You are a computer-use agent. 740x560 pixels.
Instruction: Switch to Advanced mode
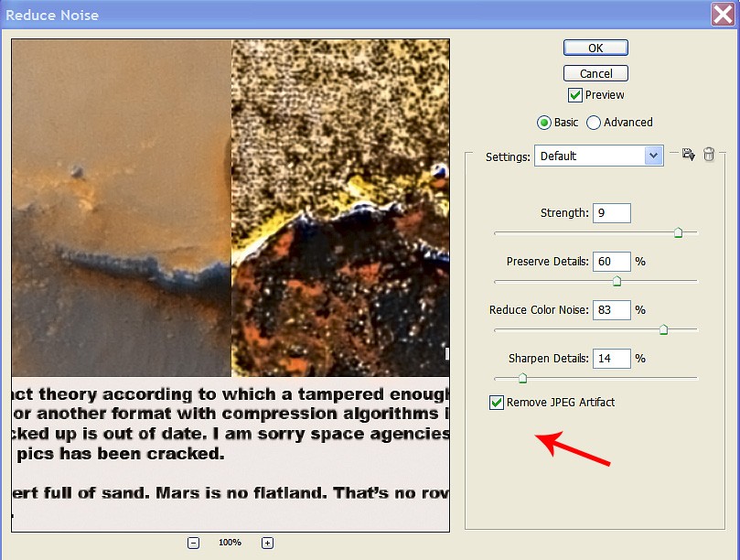[x=594, y=123]
